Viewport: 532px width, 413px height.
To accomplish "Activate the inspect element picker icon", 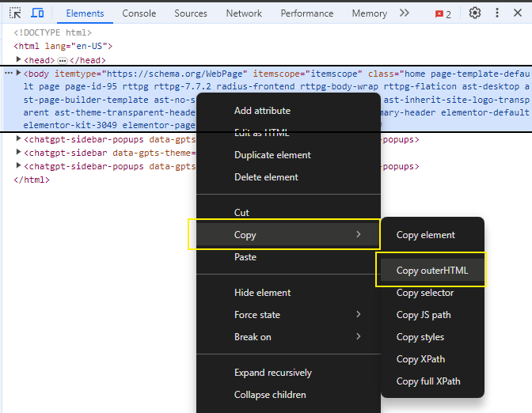I will pyautogui.click(x=15, y=13).
